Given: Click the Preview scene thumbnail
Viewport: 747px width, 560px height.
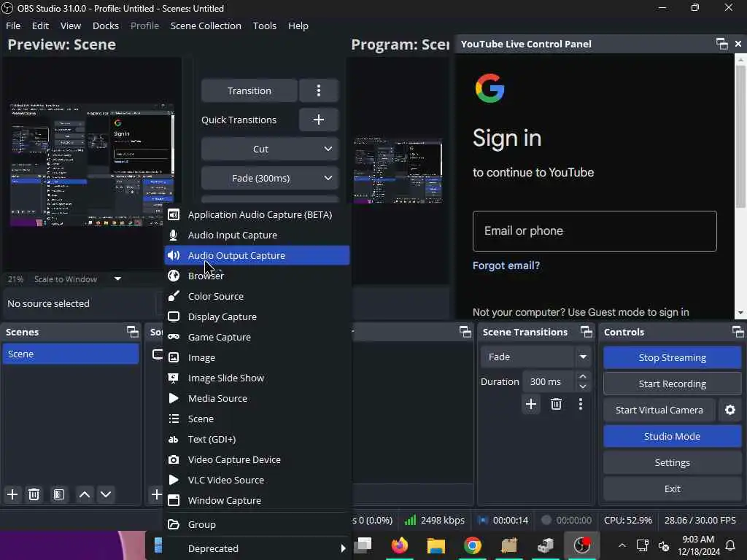Looking at the screenshot, I should click(x=92, y=164).
